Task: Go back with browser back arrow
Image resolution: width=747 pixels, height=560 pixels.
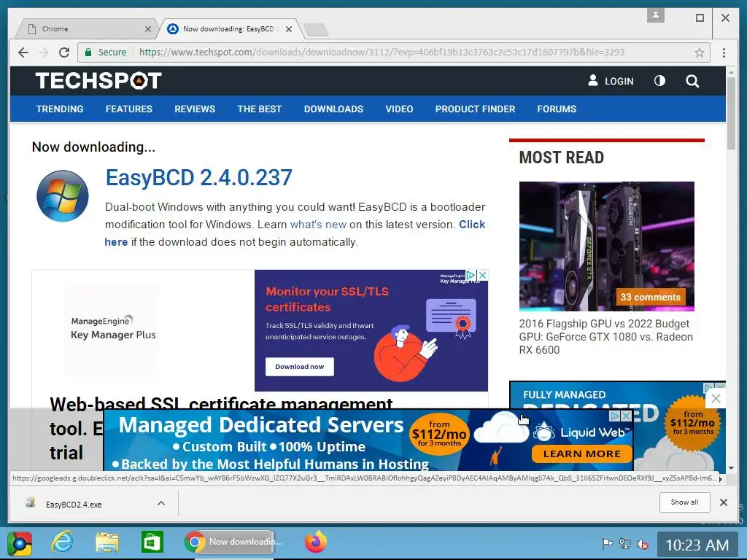Action: [23, 52]
